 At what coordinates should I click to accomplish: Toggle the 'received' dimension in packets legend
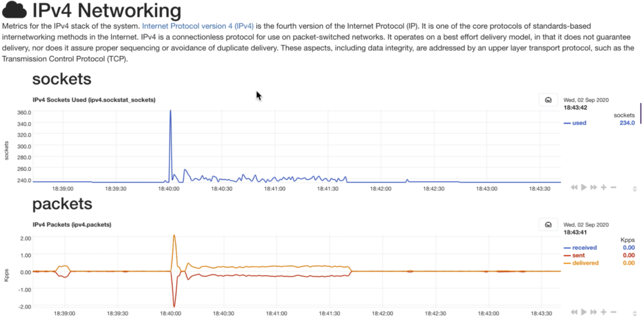coord(584,248)
